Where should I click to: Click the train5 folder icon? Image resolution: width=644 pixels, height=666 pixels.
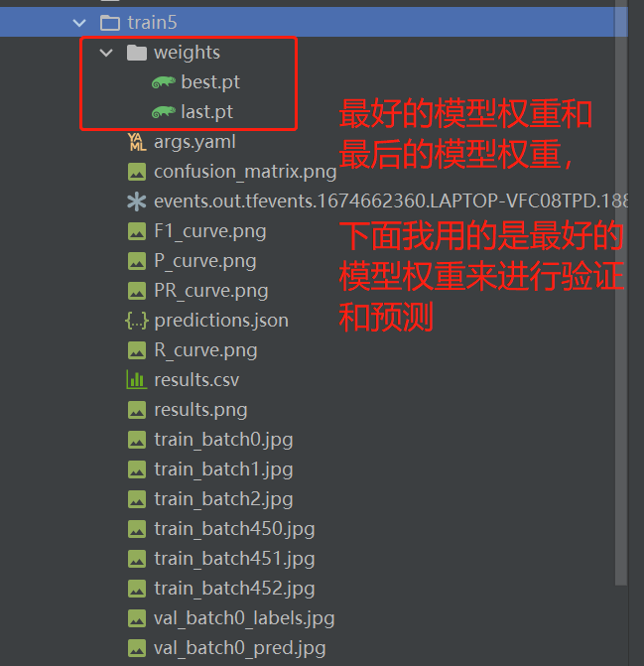[110, 23]
